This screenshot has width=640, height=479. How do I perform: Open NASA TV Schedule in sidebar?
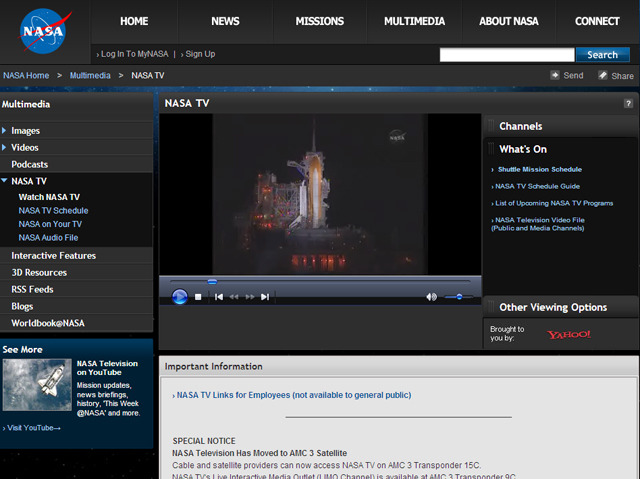(53, 211)
